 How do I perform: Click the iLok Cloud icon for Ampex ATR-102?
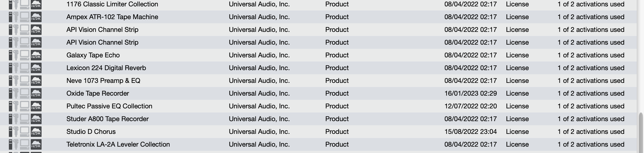[36, 17]
